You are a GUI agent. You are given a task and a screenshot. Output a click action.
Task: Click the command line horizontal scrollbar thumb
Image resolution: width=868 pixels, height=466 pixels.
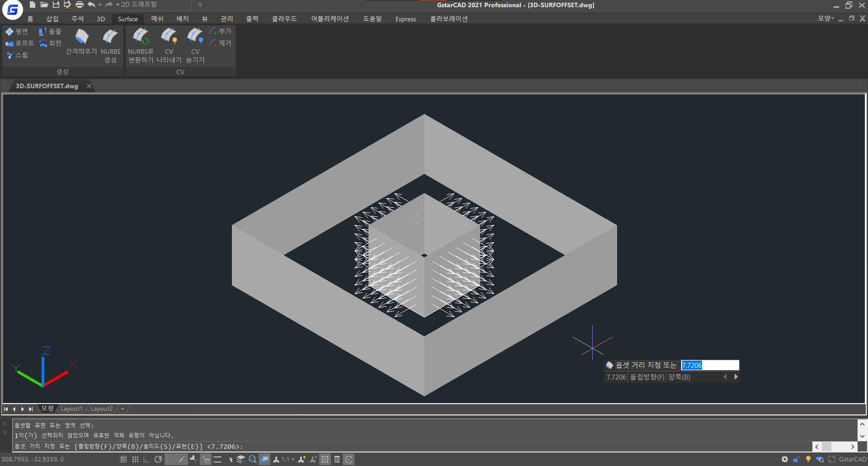coord(827,447)
